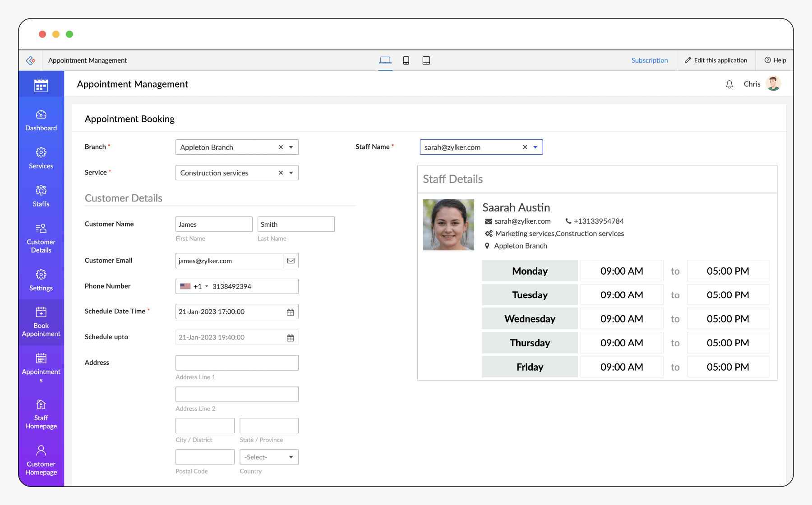
Task: Open the Country select dropdown
Action: click(269, 457)
